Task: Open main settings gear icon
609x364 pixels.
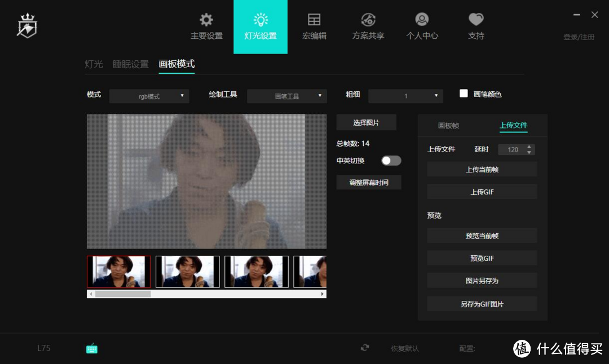Action: coord(206,20)
